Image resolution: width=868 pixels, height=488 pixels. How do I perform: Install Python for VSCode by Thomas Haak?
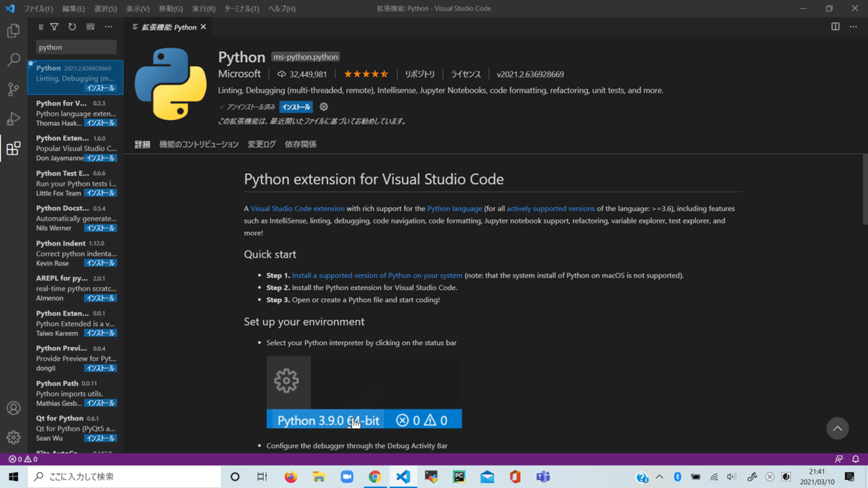(x=100, y=123)
